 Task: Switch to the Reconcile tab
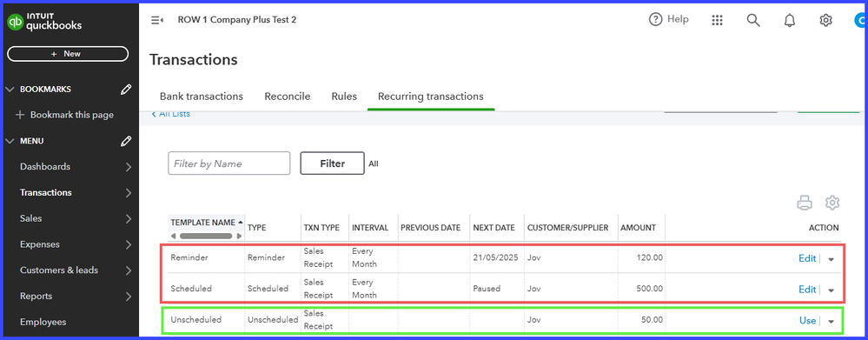coord(288,97)
